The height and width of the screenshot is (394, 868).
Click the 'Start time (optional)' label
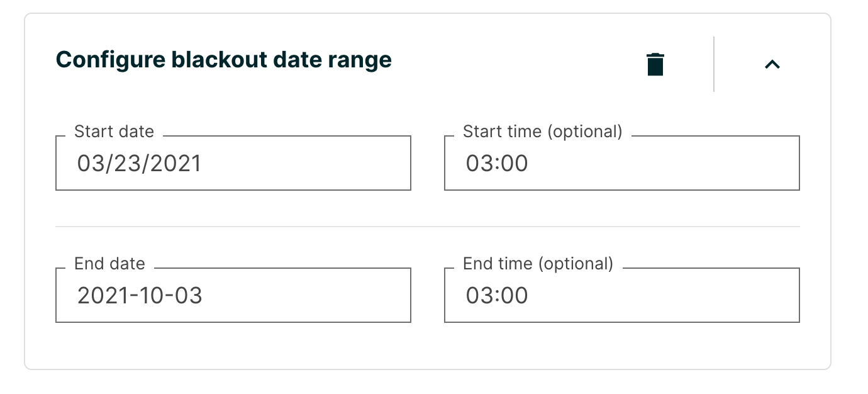click(542, 132)
